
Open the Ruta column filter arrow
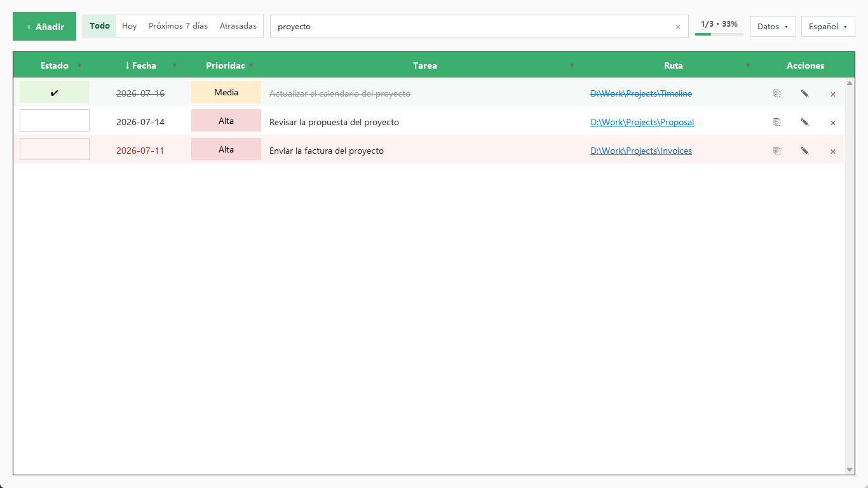coord(747,65)
